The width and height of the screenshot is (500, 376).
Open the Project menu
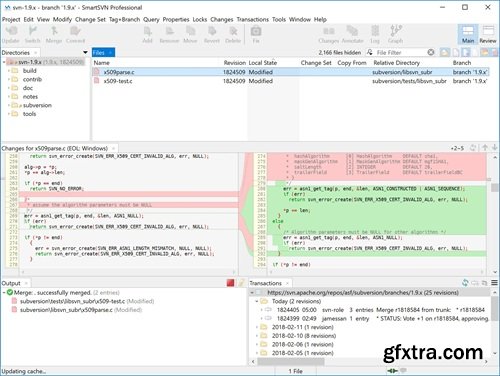(x=11, y=19)
